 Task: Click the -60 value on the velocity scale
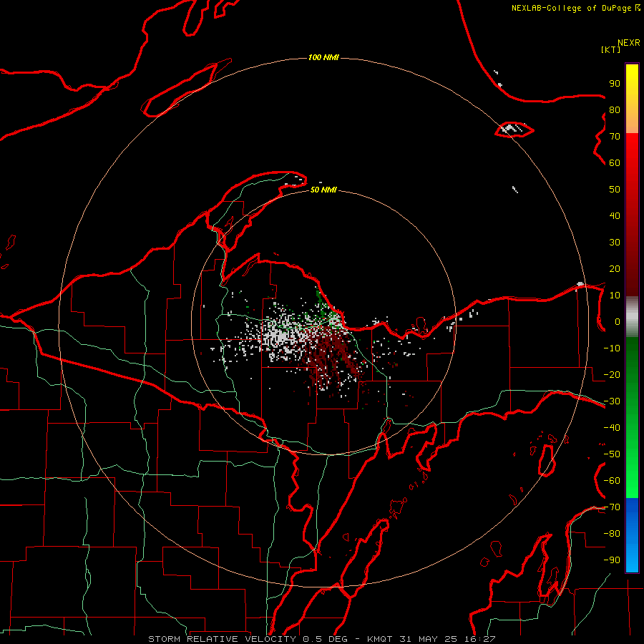pyautogui.click(x=612, y=481)
